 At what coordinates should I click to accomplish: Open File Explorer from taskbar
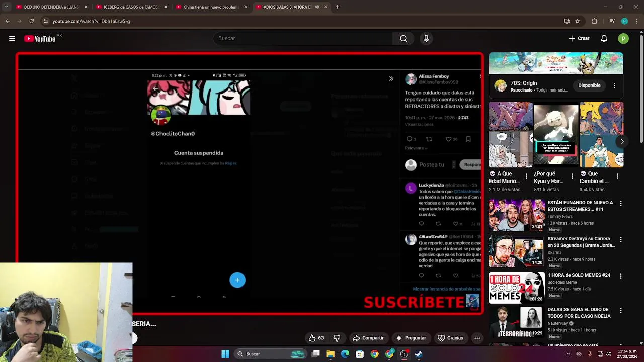click(x=330, y=354)
